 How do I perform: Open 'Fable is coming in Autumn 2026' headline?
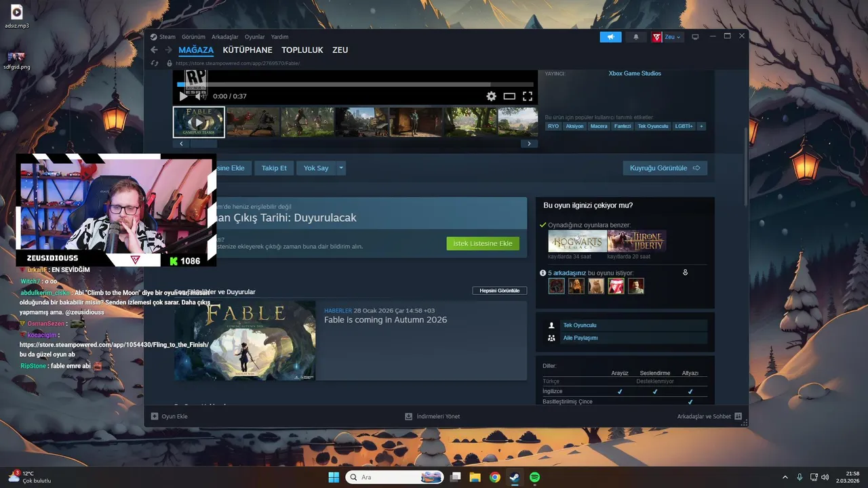click(385, 320)
